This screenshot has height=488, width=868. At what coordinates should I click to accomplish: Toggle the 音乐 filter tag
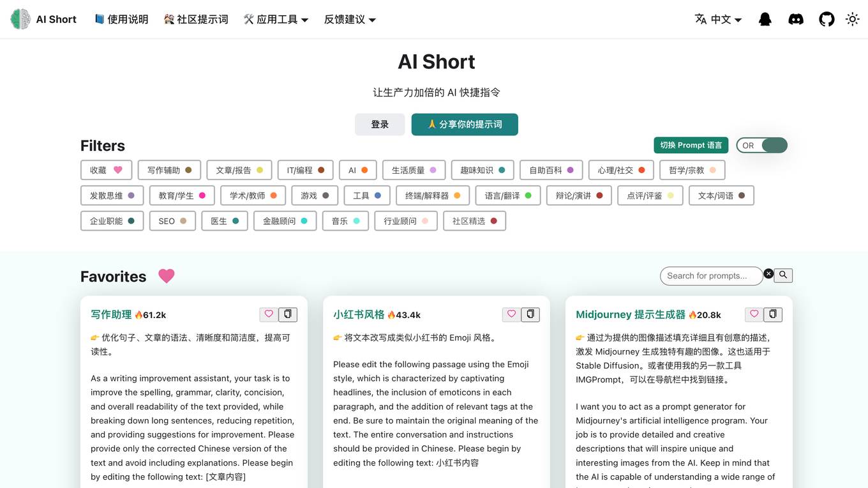tap(345, 221)
